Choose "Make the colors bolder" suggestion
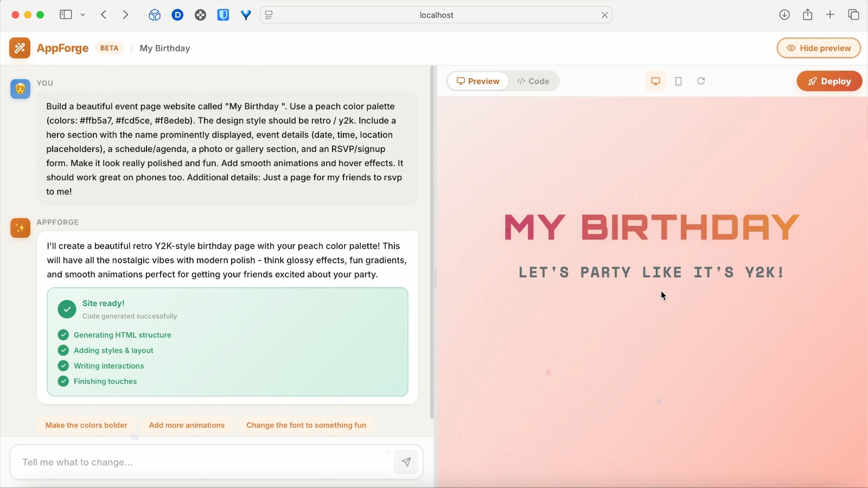The width and height of the screenshot is (868, 488). [x=86, y=425]
